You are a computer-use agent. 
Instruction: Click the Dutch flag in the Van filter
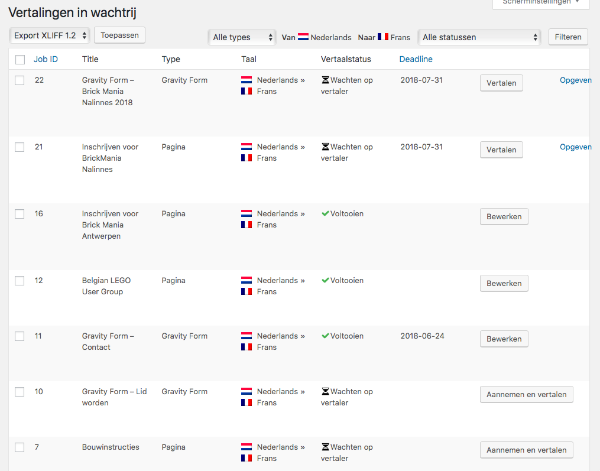303,37
